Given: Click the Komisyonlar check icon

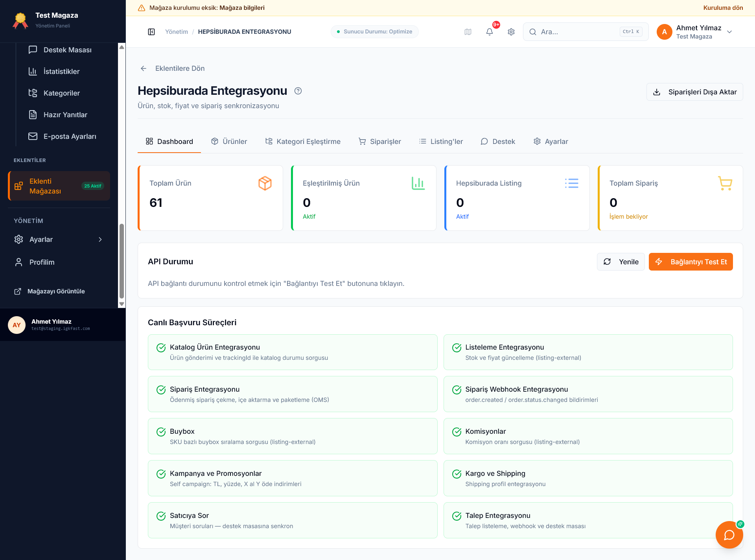Looking at the screenshot, I should coord(457,432).
